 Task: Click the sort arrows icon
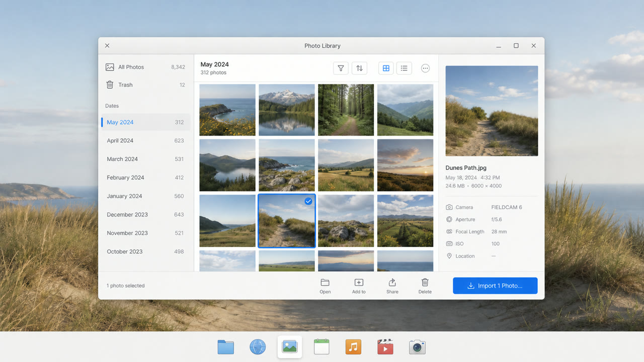359,68
